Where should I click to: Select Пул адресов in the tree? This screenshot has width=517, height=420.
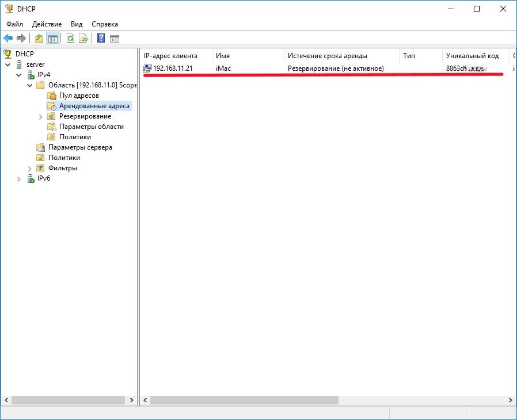pyautogui.click(x=79, y=96)
